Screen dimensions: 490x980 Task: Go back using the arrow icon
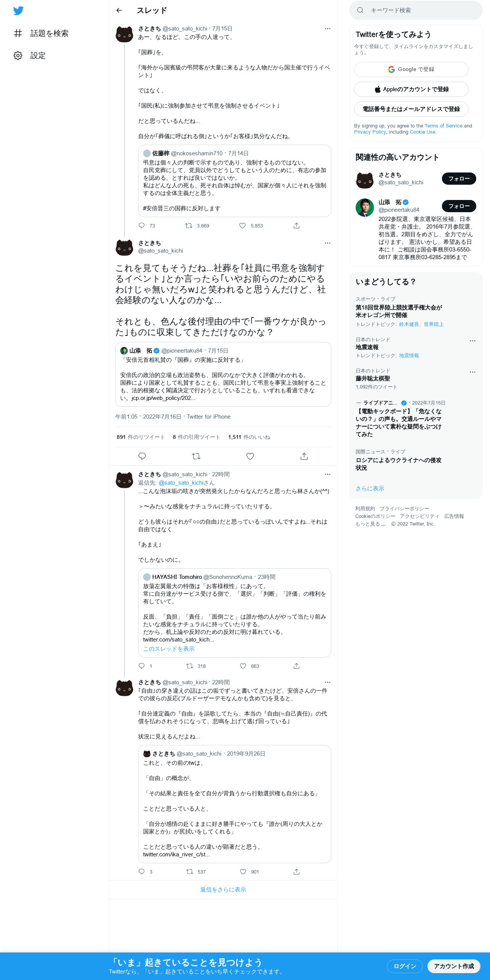[x=119, y=10]
